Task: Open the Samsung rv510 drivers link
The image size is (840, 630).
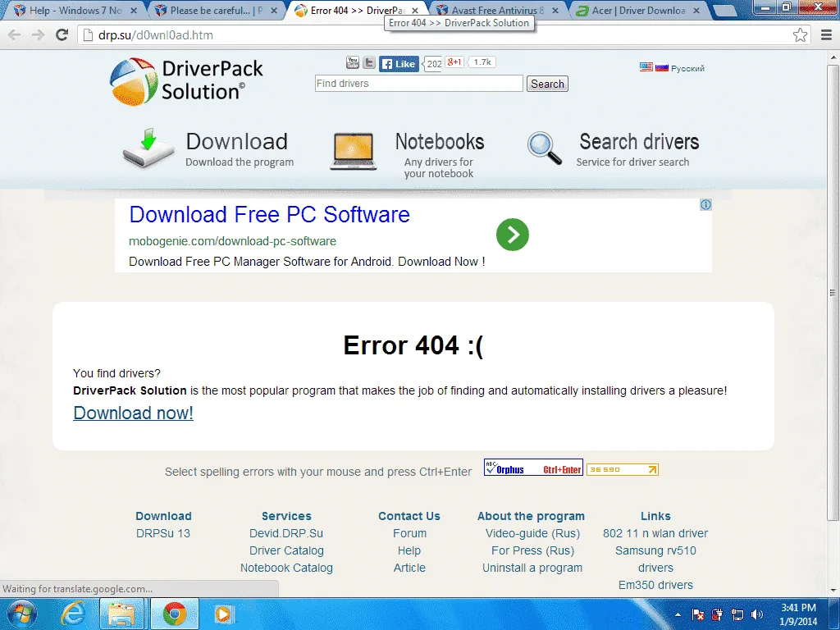Action: click(655, 559)
